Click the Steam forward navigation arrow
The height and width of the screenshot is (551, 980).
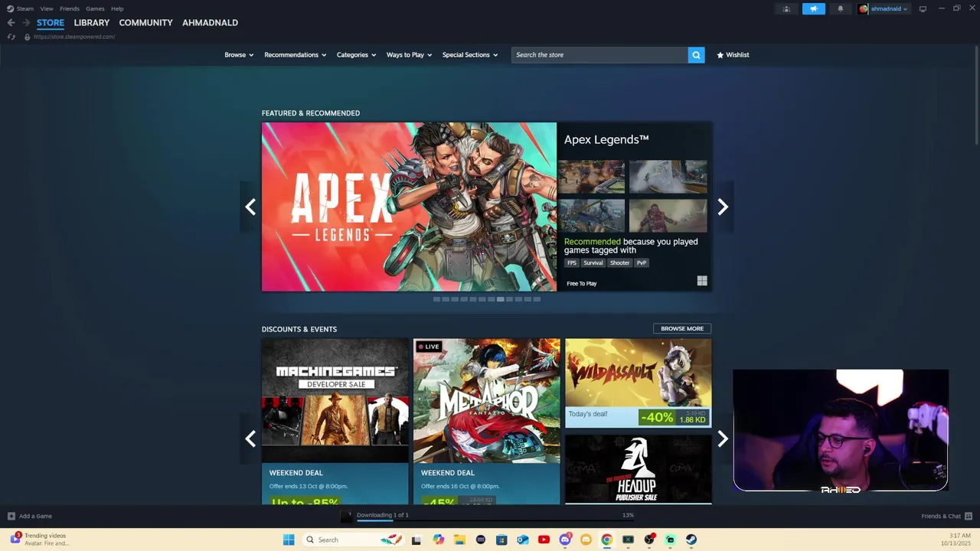26,23
